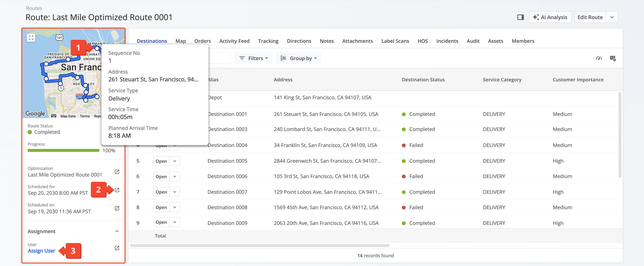Click the Open button for row 6
The image size is (644, 266).
(x=161, y=176)
